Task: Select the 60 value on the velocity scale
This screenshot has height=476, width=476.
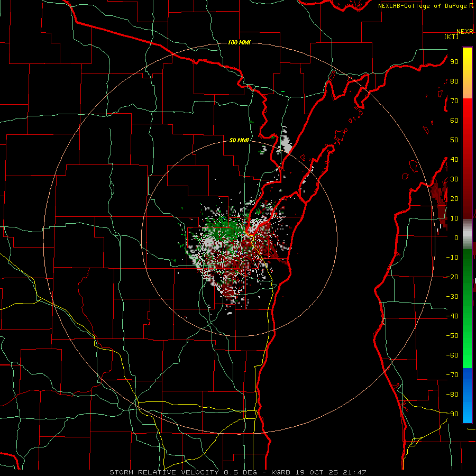Action: pyautogui.click(x=454, y=120)
